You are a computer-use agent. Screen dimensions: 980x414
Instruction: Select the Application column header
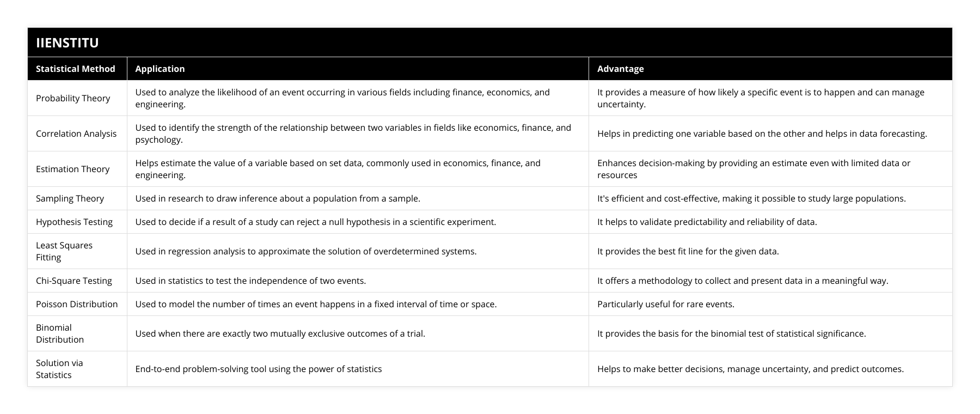[160, 69]
